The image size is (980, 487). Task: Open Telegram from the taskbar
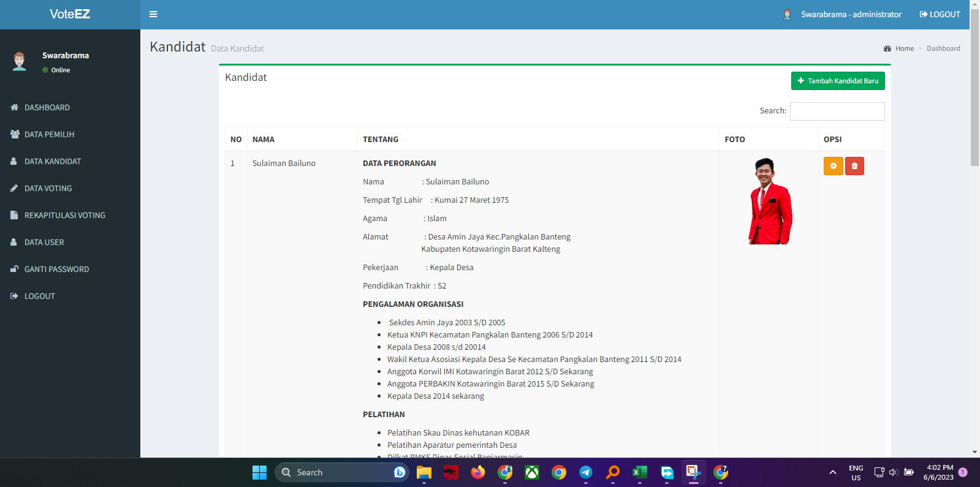click(x=586, y=472)
